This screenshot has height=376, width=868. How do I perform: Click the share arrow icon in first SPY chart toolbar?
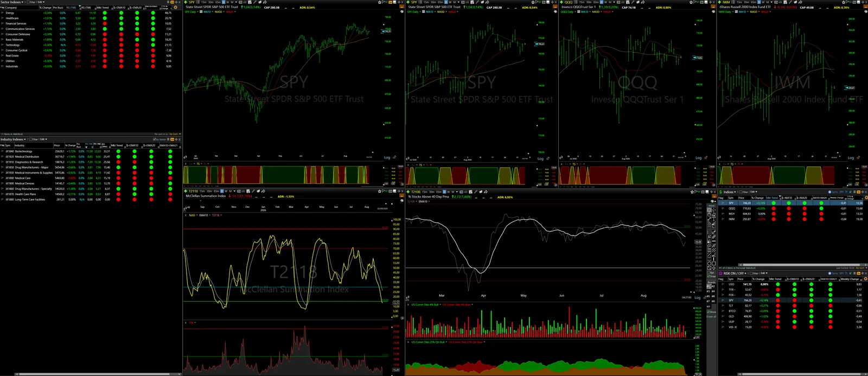(x=265, y=2)
